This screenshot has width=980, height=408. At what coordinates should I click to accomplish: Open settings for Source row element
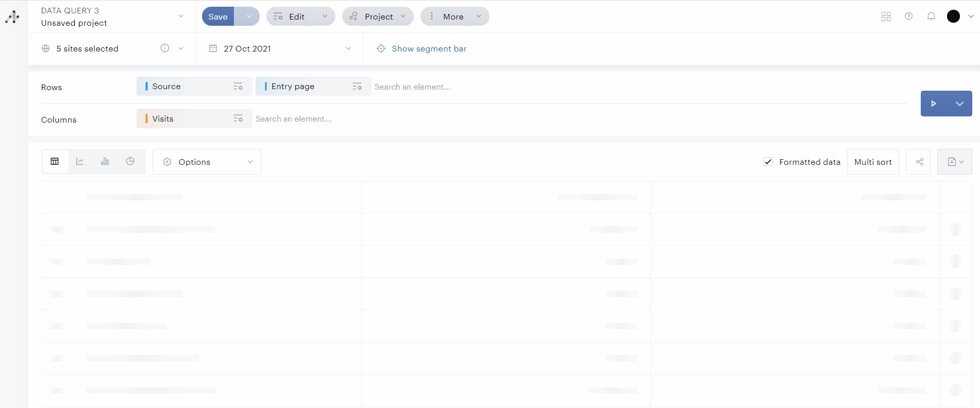pos(238,87)
